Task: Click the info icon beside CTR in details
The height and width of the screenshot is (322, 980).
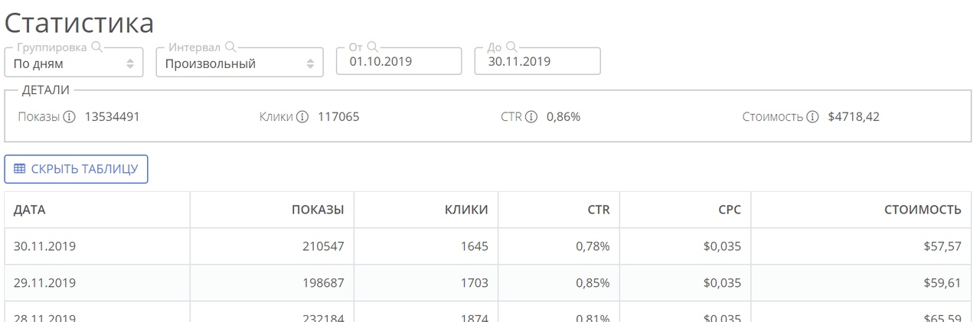Action: tap(531, 117)
